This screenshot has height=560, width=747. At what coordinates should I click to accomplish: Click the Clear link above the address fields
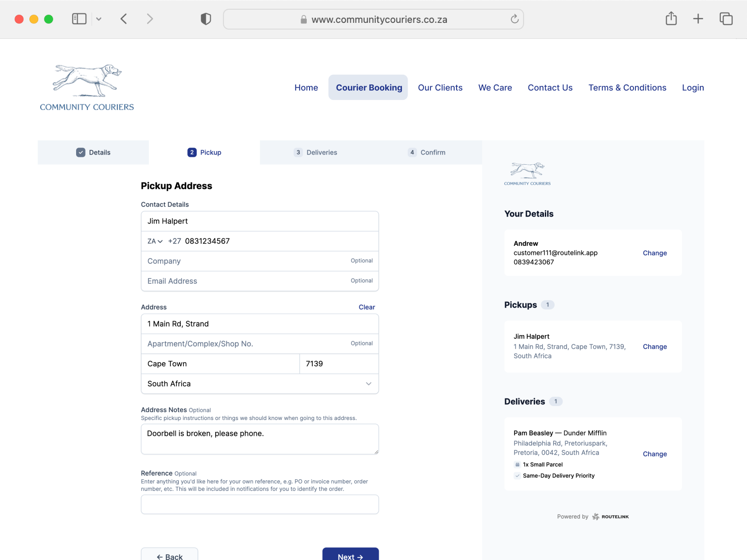[366, 307]
